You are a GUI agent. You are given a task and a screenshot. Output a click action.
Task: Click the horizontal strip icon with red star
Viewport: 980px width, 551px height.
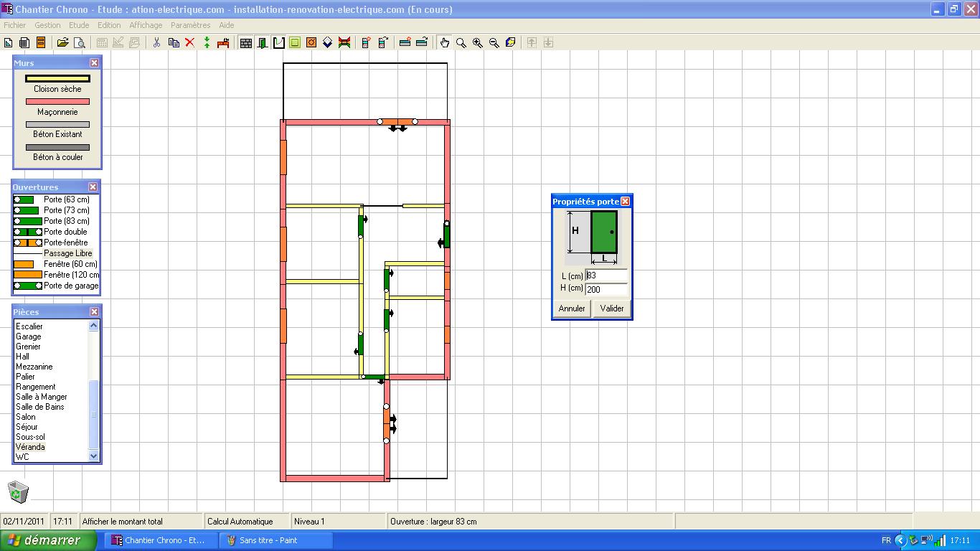coord(405,42)
